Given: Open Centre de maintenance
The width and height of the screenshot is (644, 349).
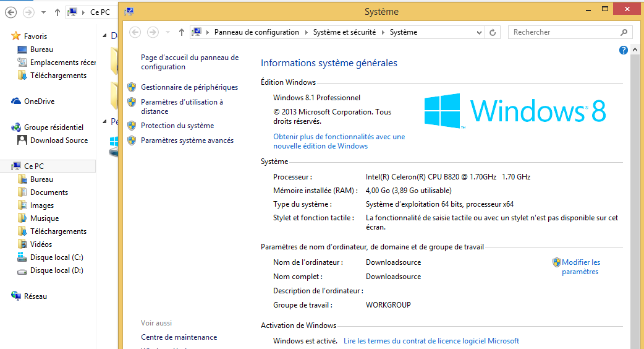Looking at the screenshot, I should pos(179,337).
